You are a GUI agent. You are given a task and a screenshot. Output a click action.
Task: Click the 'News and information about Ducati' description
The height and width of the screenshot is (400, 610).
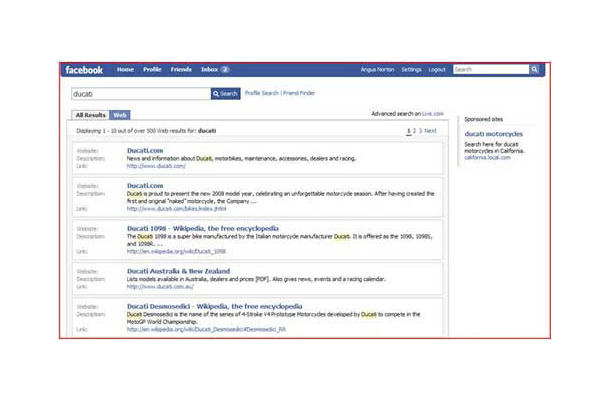point(241,158)
